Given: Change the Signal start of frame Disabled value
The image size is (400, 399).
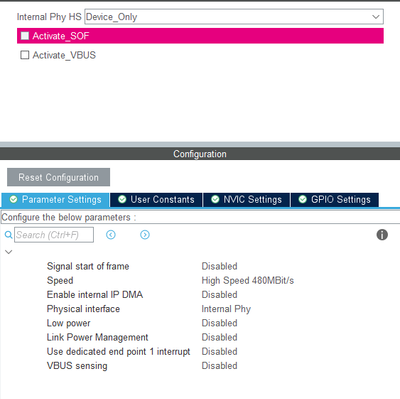Looking at the screenshot, I should tap(219, 266).
